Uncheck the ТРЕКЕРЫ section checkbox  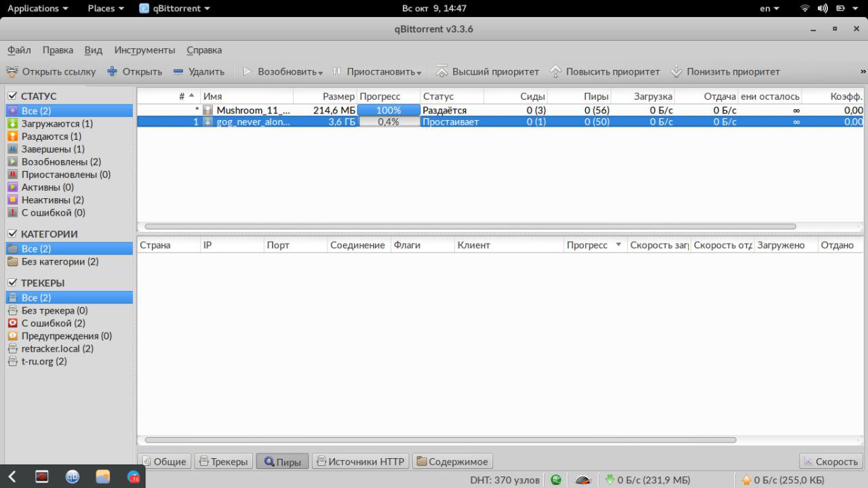(12, 283)
